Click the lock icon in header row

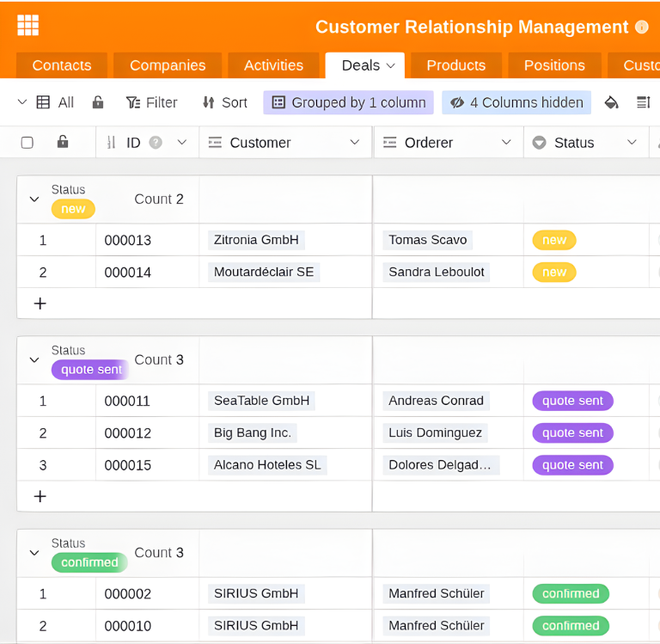(x=63, y=142)
